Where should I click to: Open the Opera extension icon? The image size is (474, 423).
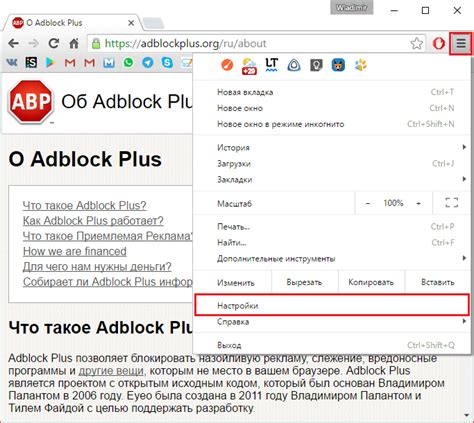tap(439, 43)
